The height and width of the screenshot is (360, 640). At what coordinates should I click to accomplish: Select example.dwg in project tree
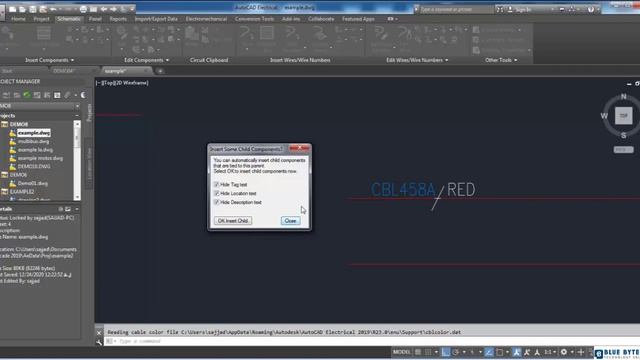pos(34,133)
